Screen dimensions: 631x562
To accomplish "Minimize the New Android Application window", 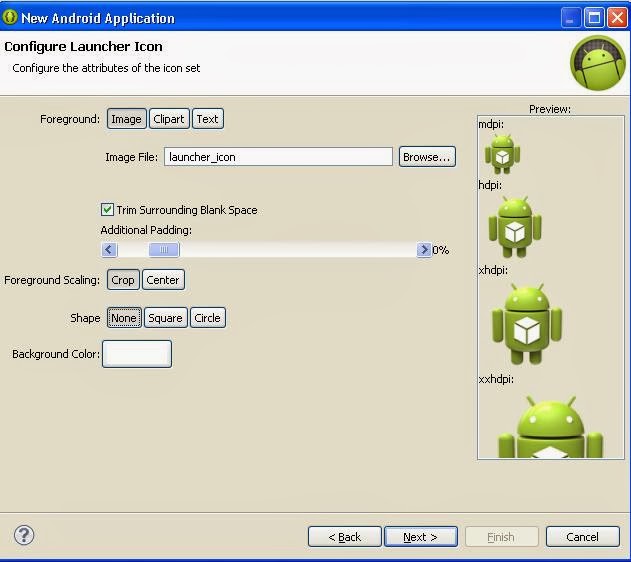I will pyautogui.click(x=570, y=18).
